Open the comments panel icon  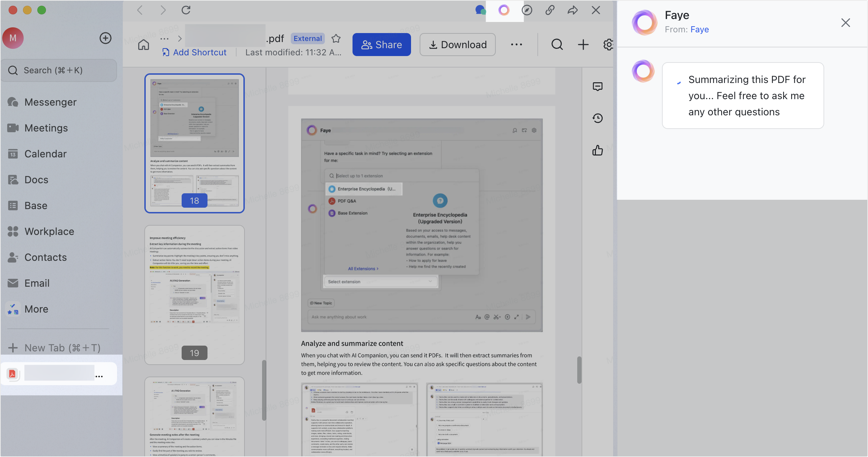pyautogui.click(x=598, y=87)
